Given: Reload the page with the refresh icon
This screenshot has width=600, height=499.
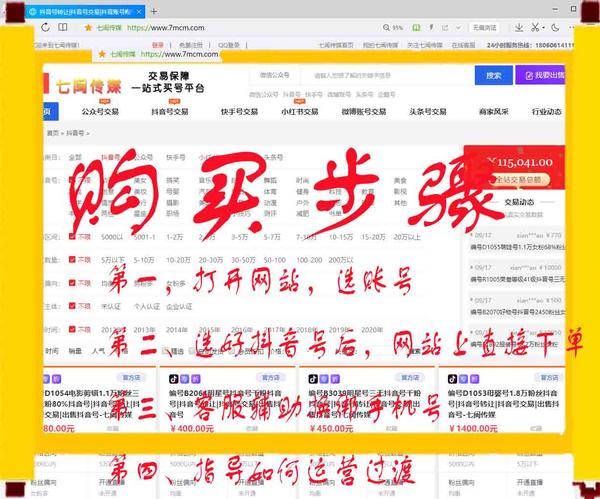Looking at the screenshot, I should point(46,27).
